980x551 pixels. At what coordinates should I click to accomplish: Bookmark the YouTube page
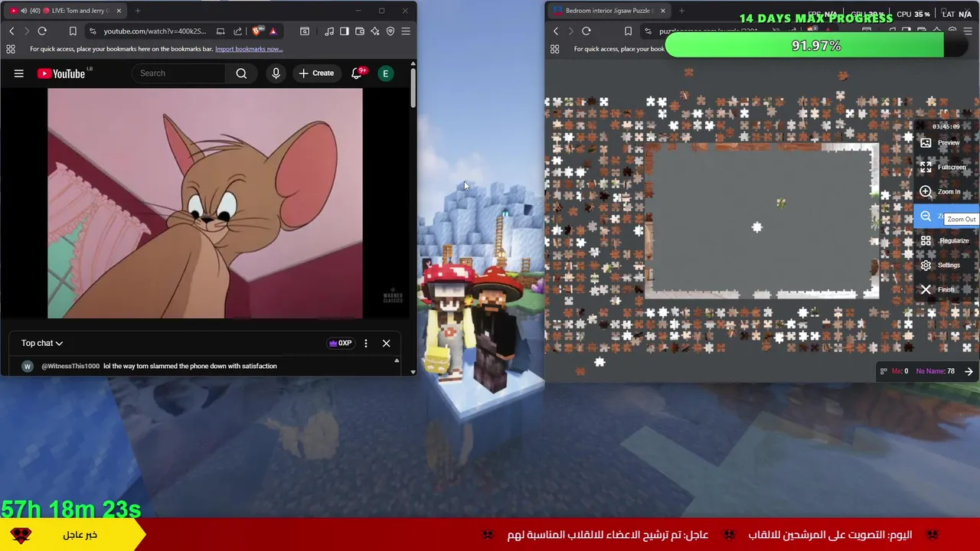[73, 31]
